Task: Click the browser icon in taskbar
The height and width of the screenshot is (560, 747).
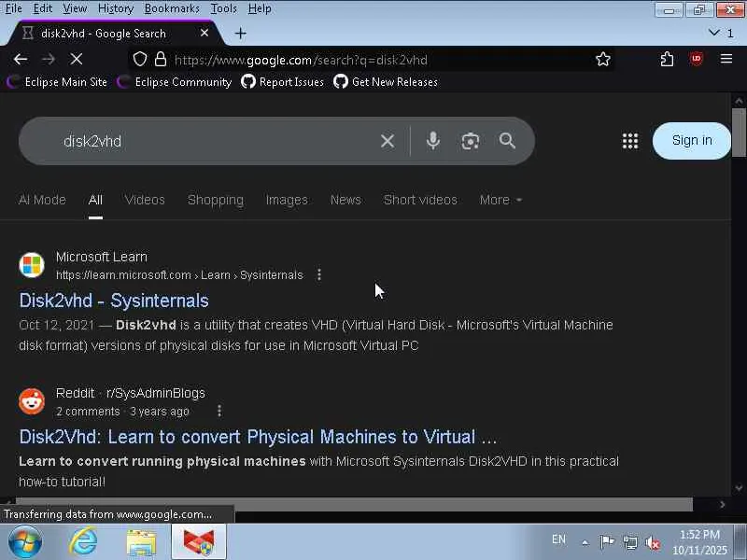Action: 199,542
